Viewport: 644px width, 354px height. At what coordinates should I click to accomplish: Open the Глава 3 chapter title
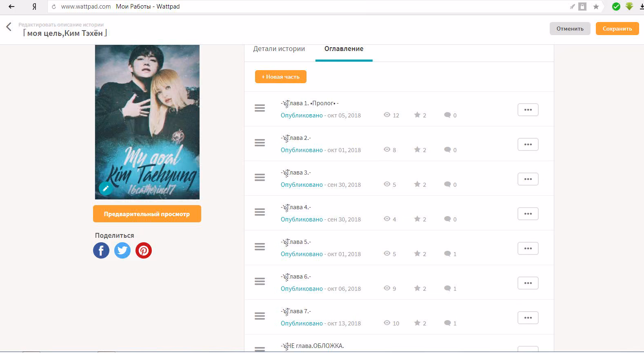coord(296,173)
